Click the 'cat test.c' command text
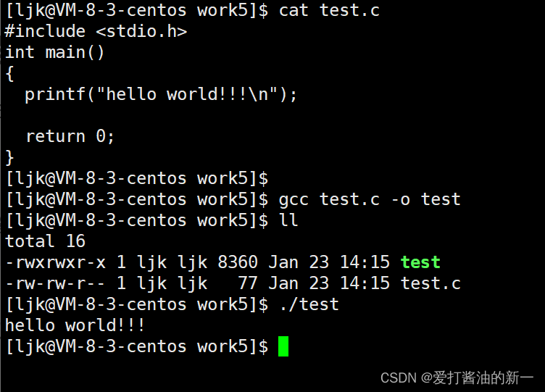The height and width of the screenshot is (392, 545). (329, 10)
